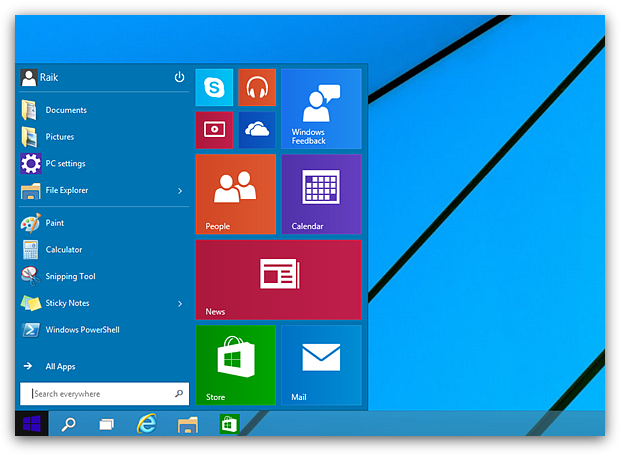Click the magnifier in search box
The width and height of the screenshot is (620, 456).
click(179, 394)
